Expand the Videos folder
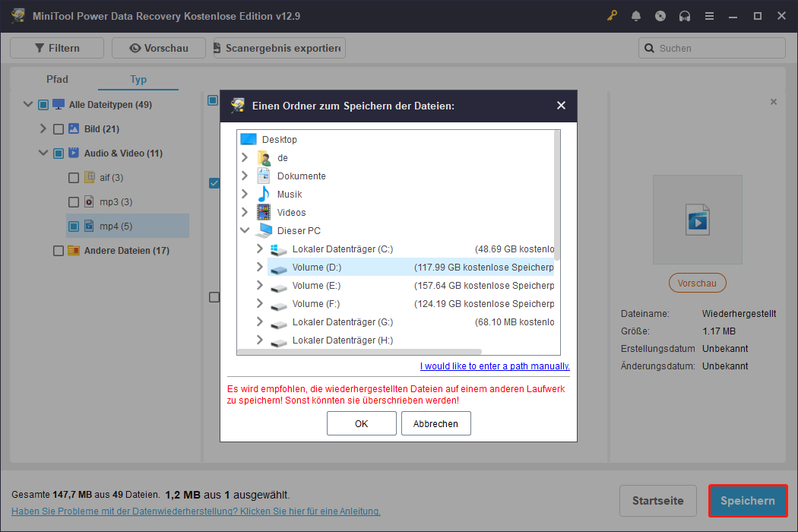 click(x=245, y=212)
